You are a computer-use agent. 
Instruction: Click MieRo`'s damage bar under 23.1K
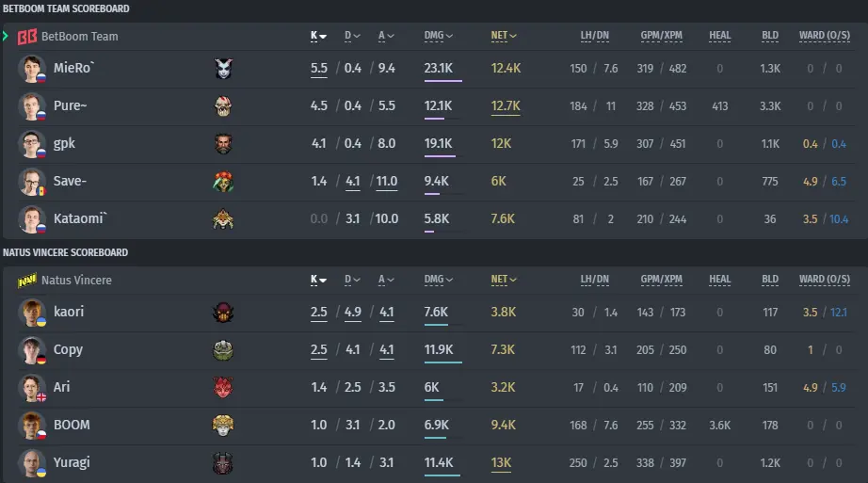(442, 81)
